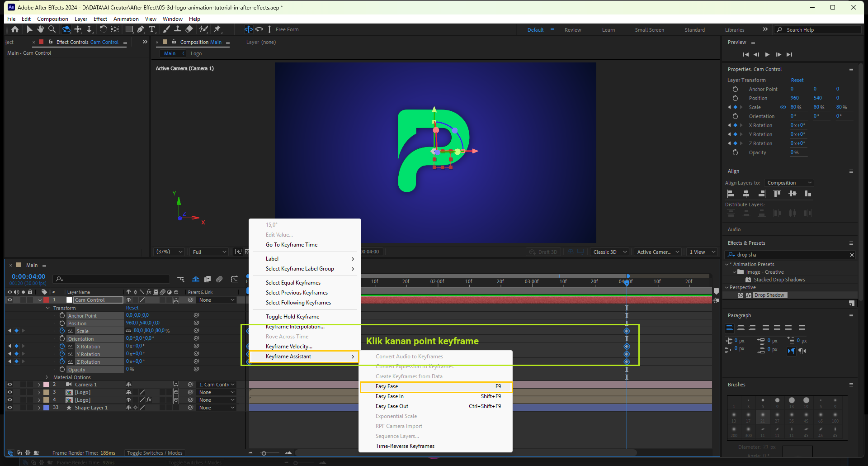Open the Classic 3D renderer dropdown
This screenshot has width=868, height=466.
(609, 252)
